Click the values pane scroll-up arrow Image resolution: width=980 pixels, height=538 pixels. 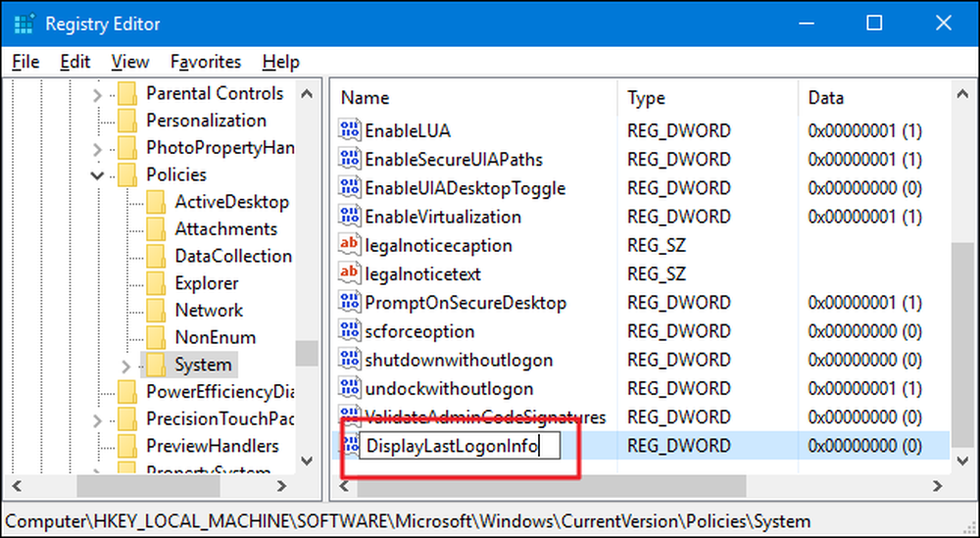[x=962, y=94]
